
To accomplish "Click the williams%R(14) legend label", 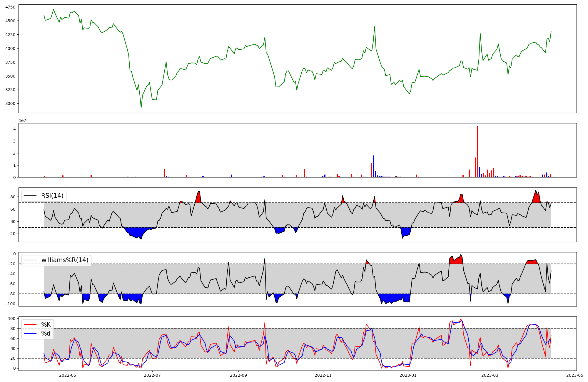I will 65,260.
